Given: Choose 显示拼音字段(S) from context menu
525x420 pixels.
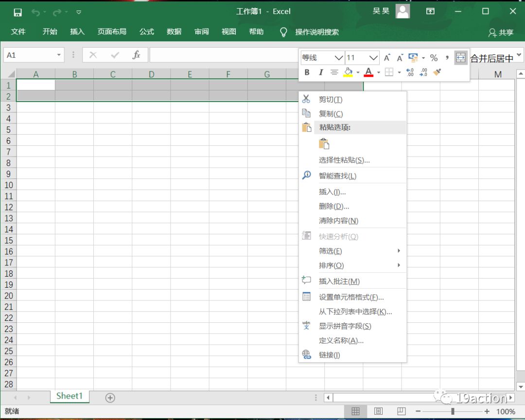Looking at the screenshot, I should coord(352,326).
